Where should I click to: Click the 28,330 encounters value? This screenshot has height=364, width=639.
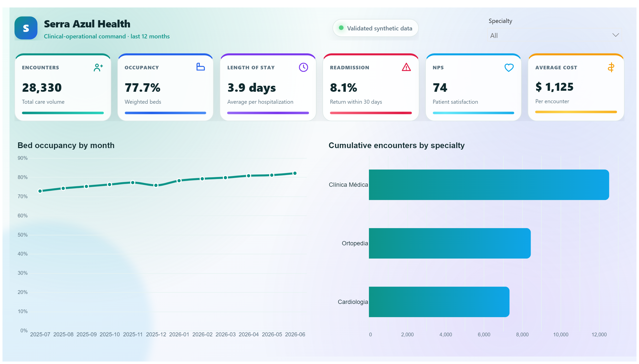click(x=42, y=88)
